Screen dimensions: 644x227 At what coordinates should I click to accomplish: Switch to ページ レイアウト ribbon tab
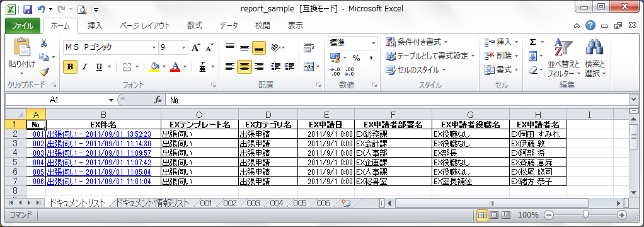click(x=144, y=25)
